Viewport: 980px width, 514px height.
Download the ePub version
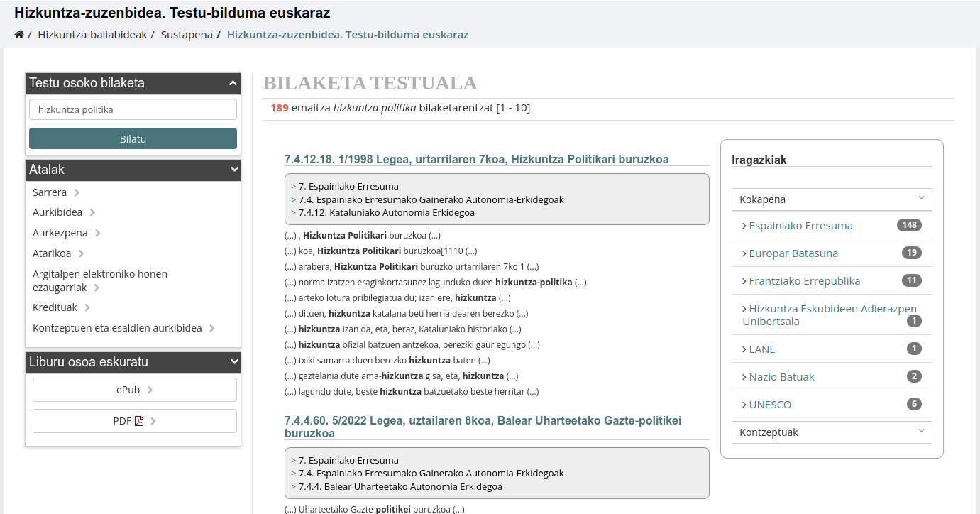pos(135,390)
